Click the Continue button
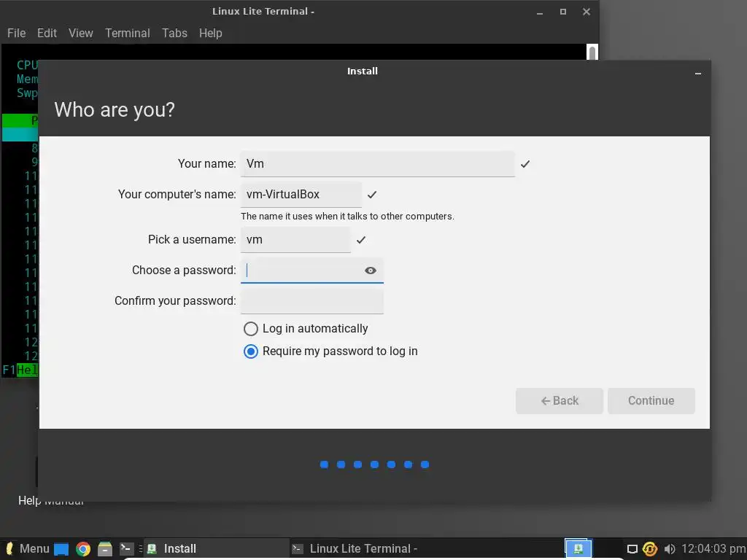Screen dimensions: 747x560 [651, 401]
